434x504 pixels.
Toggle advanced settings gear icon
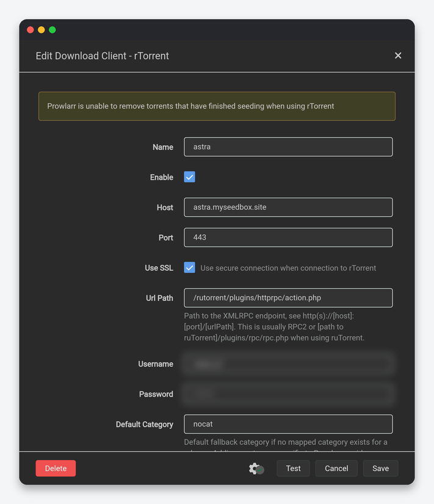click(256, 469)
